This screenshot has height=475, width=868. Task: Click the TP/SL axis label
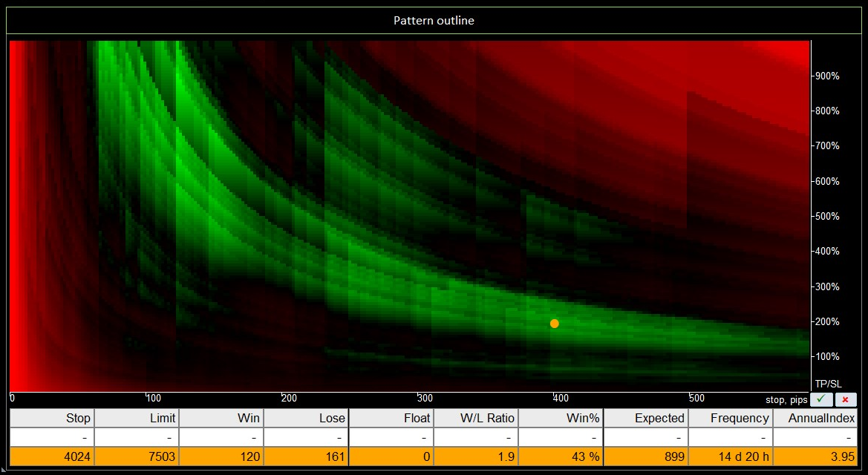click(828, 384)
